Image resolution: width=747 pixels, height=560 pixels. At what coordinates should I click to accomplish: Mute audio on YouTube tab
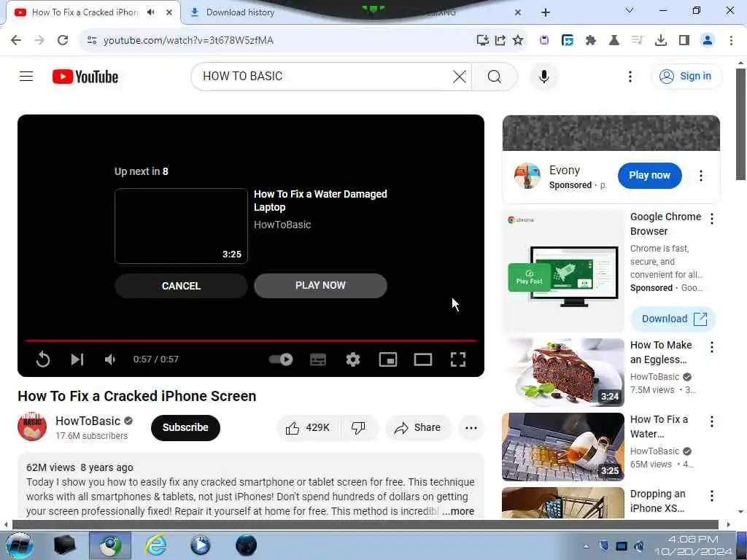pos(151,12)
